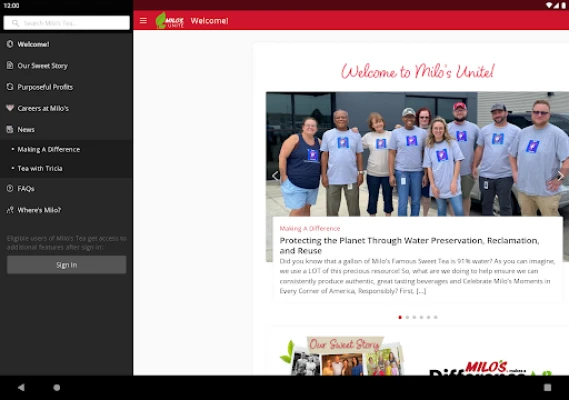Image resolution: width=569 pixels, height=400 pixels.
Task: Click the News sidebar icon
Action: [10, 129]
